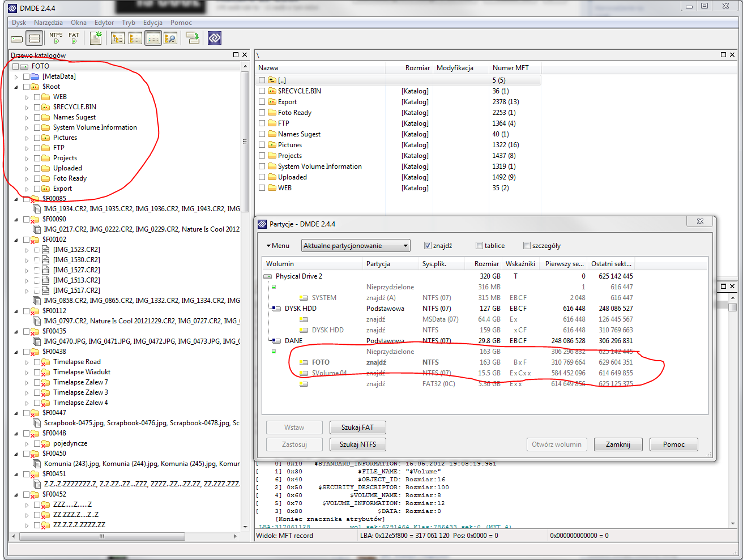Enable the szczegóły checkbox
Image resolution: width=743 pixels, height=560 pixels.
pyautogui.click(x=527, y=246)
